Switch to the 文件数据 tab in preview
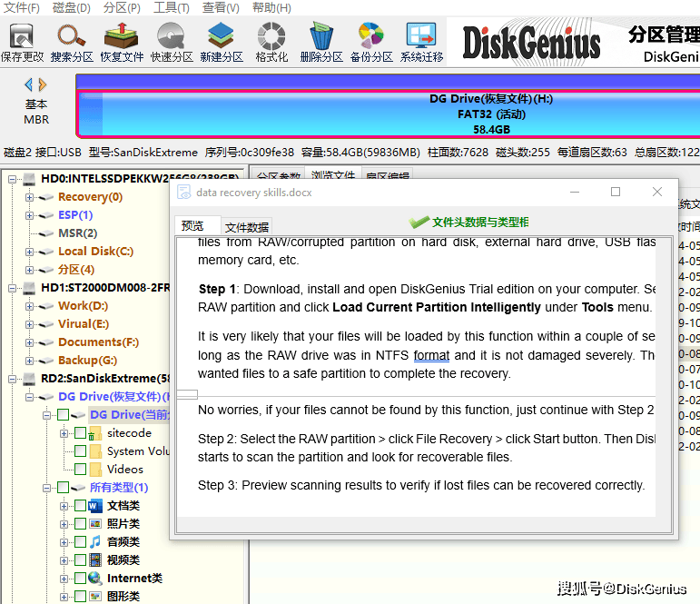 (x=247, y=227)
